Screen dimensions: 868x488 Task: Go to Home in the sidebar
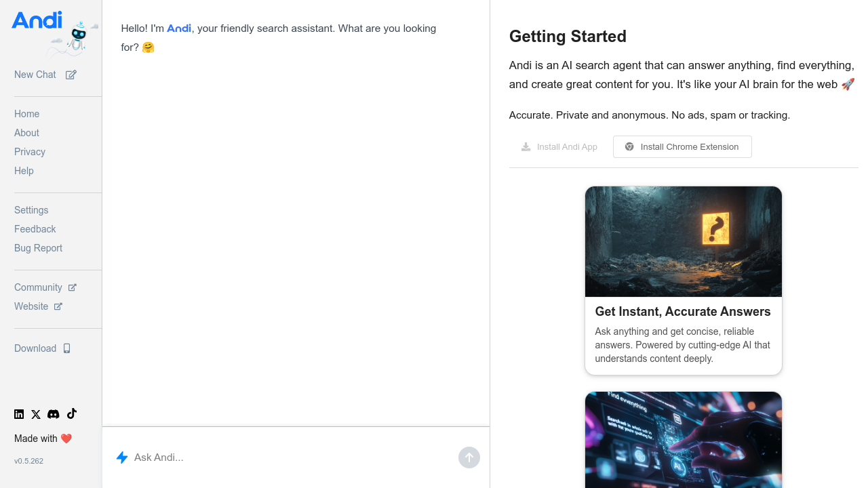click(x=27, y=114)
